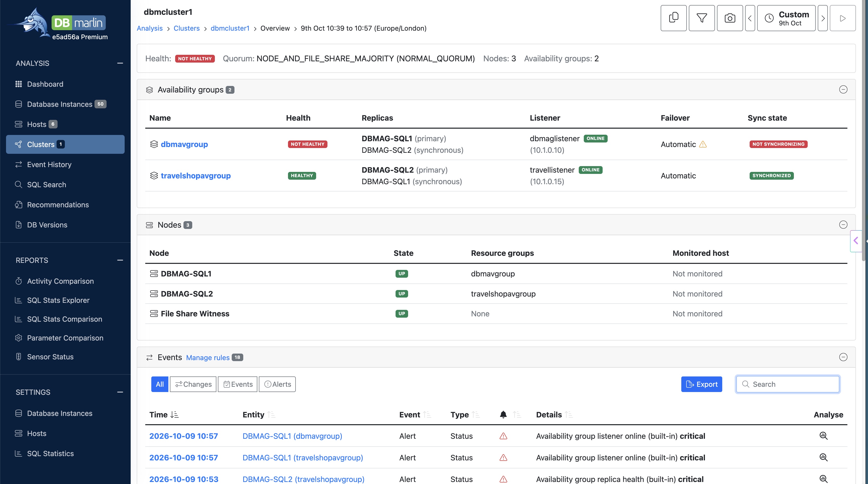Select the Alerts filter tab
This screenshot has height=484, width=868.
(277, 384)
